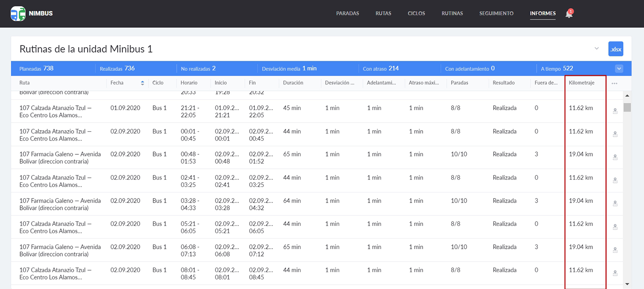The image size is (644, 289).
Task: Sort the table by Fecha column
Action: tap(142, 83)
